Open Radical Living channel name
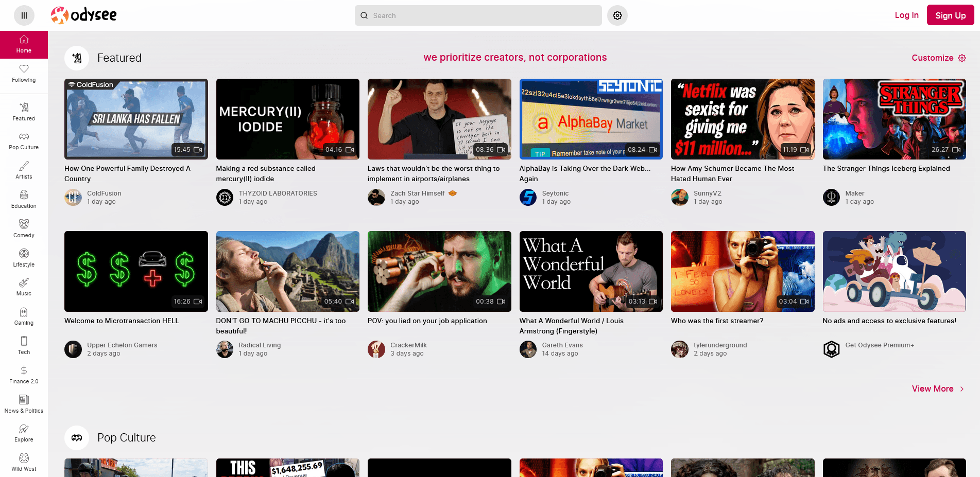980x477 pixels. click(260, 345)
